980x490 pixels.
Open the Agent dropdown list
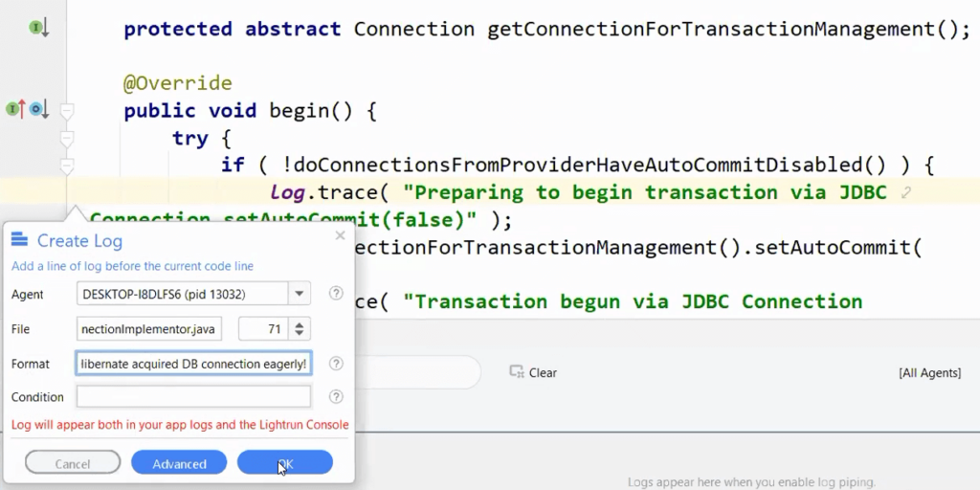point(300,294)
